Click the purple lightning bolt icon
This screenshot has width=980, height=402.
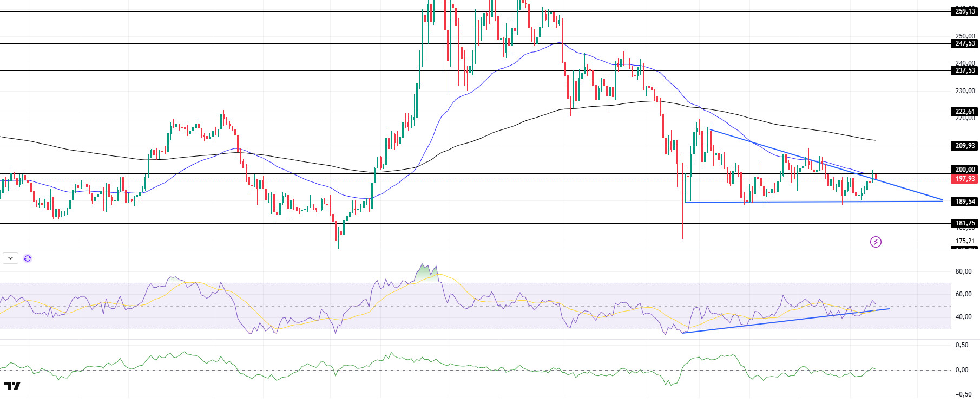[x=876, y=242]
